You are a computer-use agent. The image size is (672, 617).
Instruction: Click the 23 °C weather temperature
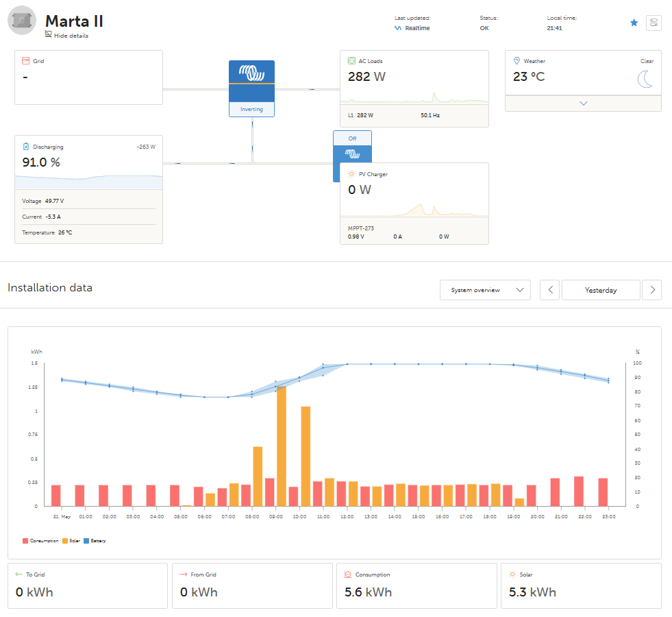(x=529, y=77)
